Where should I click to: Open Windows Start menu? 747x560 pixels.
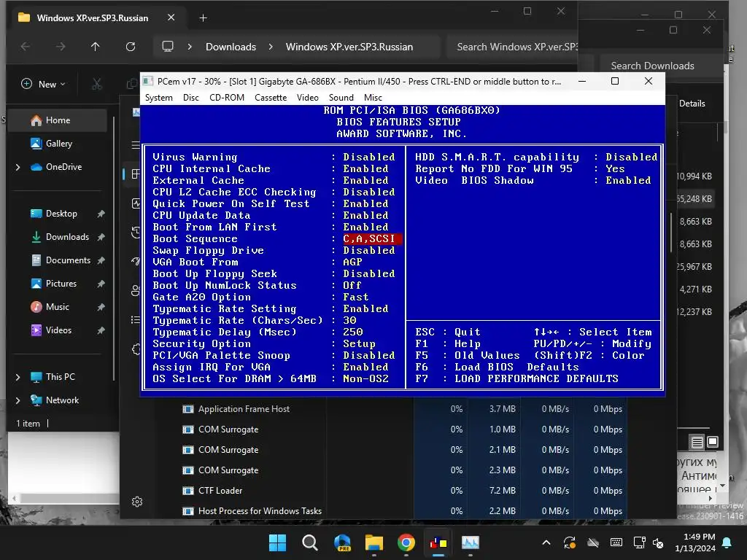pyautogui.click(x=277, y=542)
